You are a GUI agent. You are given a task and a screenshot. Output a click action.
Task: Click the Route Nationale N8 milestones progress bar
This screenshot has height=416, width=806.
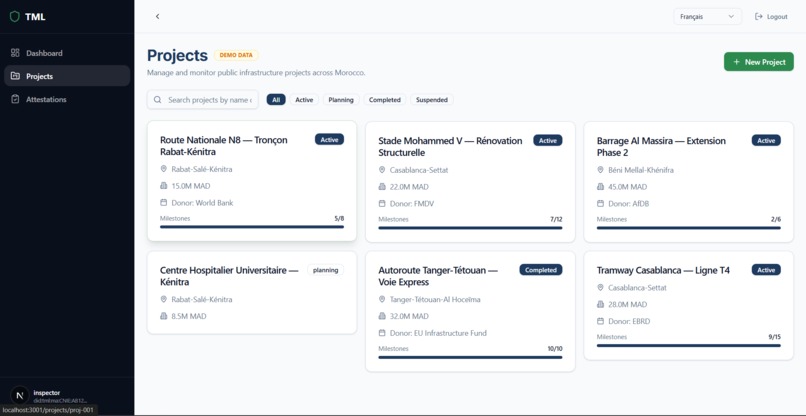coord(252,227)
